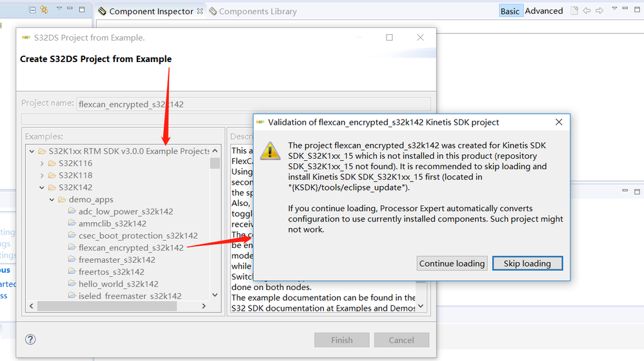Maximize the S32DS Project from Example dialog
Image resolution: width=644 pixels, height=361 pixels.
tap(389, 37)
